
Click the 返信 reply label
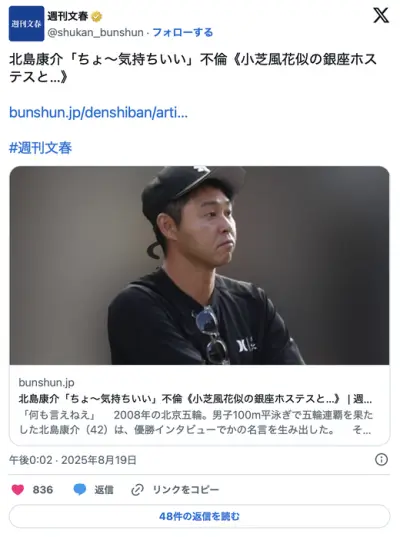click(104, 490)
